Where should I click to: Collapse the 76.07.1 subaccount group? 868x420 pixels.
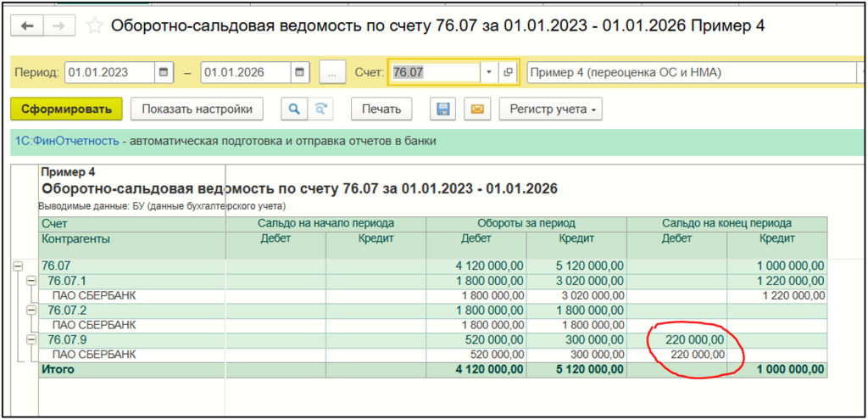tap(32, 281)
